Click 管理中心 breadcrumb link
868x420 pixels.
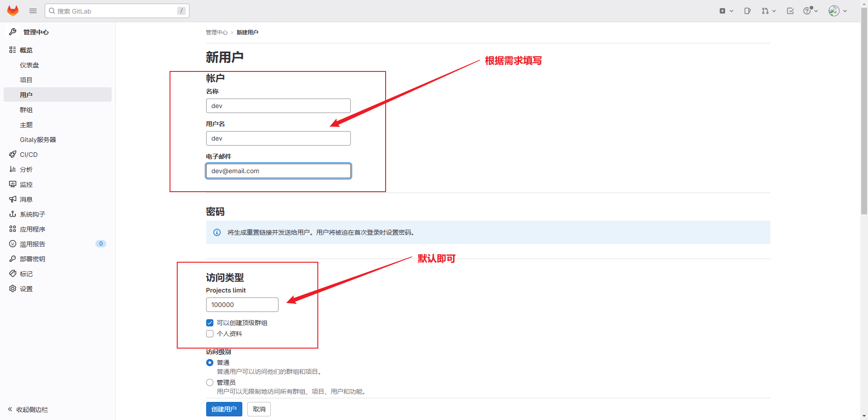coord(217,33)
